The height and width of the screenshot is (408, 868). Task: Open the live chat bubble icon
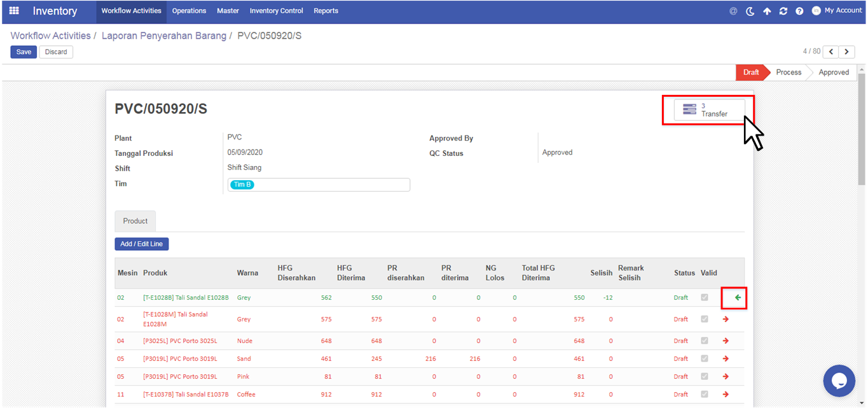pos(839,381)
